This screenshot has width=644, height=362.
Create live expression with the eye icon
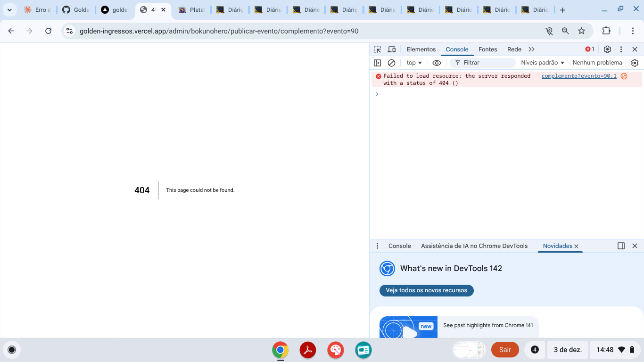click(437, 63)
